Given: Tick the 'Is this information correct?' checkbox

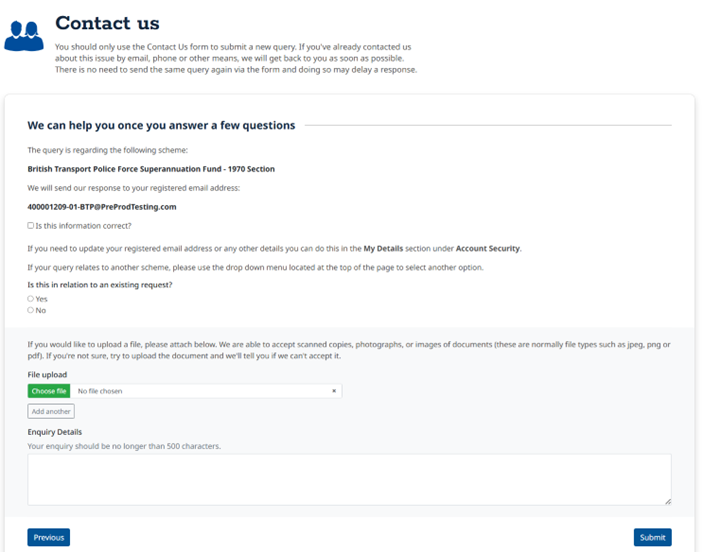Looking at the screenshot, I should click(31, 226).
